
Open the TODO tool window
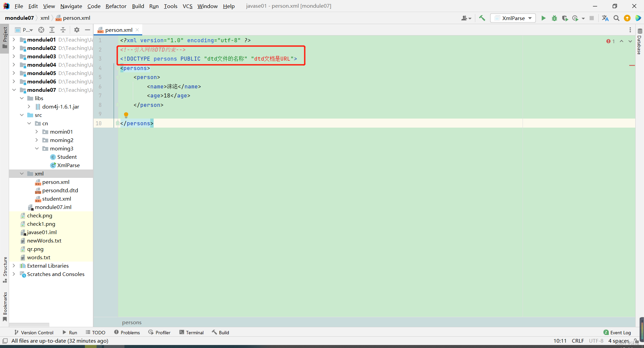pyautogui.click(x=96, y=332)
